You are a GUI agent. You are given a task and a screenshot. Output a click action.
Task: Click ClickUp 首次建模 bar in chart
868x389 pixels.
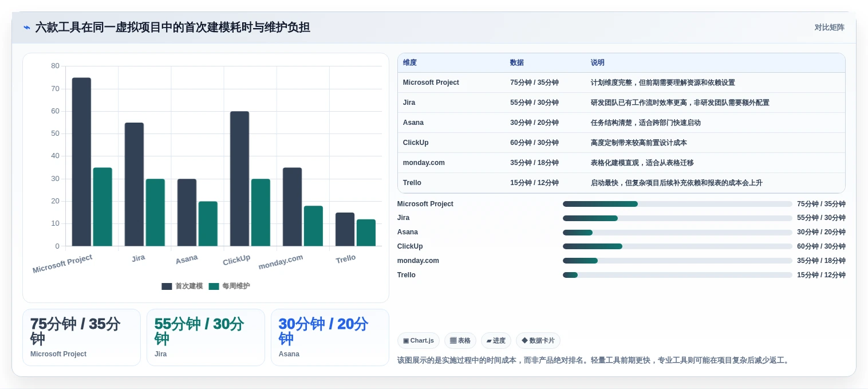point(239,179)
